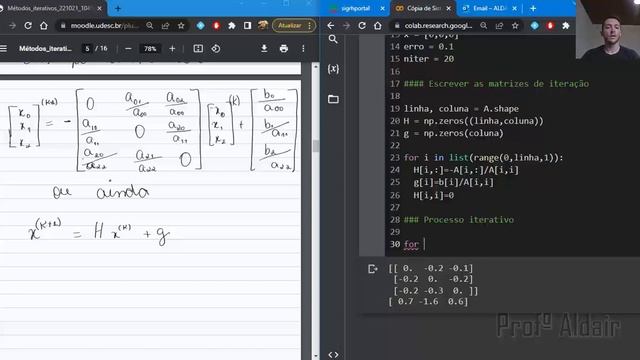
Task: Click output row '[ 0.7 -1.6 0.6]'
Action: [428, 302]
